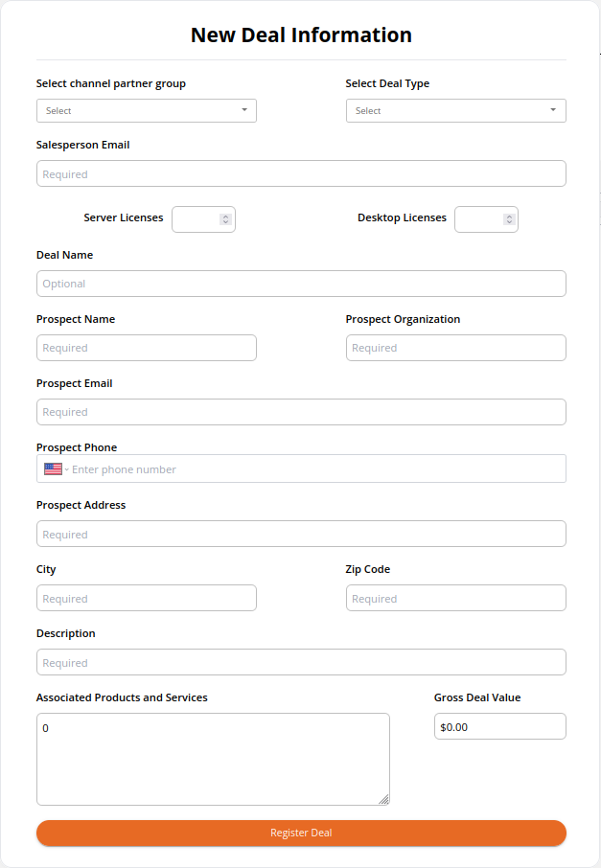Focus the Salesperson Email field
This screenshot has width=601, height=868.
tap(301, 173)
